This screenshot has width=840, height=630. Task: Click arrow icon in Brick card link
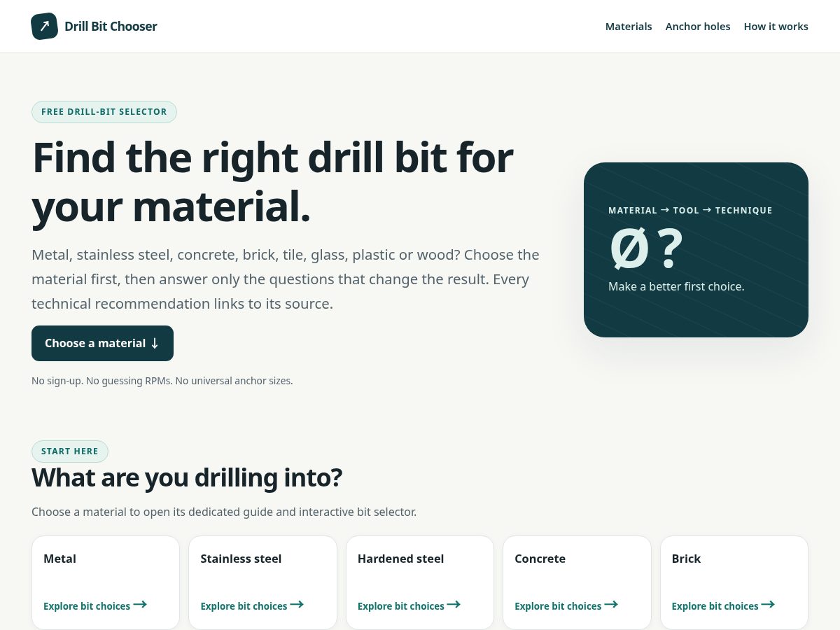(x=768, y=604)
